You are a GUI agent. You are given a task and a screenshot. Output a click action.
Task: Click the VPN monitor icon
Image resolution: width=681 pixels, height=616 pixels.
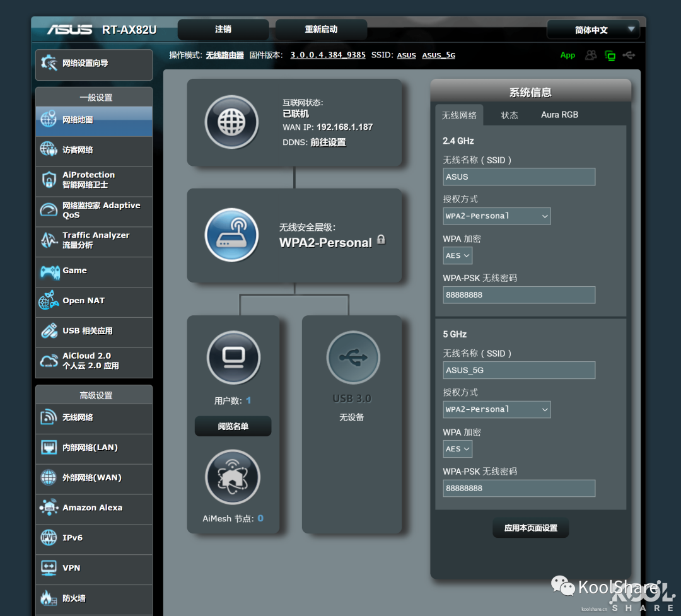click(49, 567)
